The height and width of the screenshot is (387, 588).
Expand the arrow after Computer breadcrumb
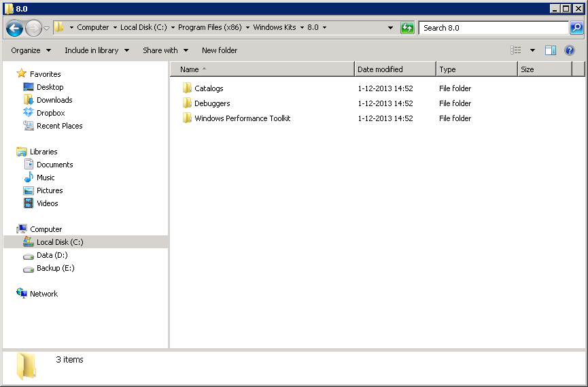coord(115,27)
